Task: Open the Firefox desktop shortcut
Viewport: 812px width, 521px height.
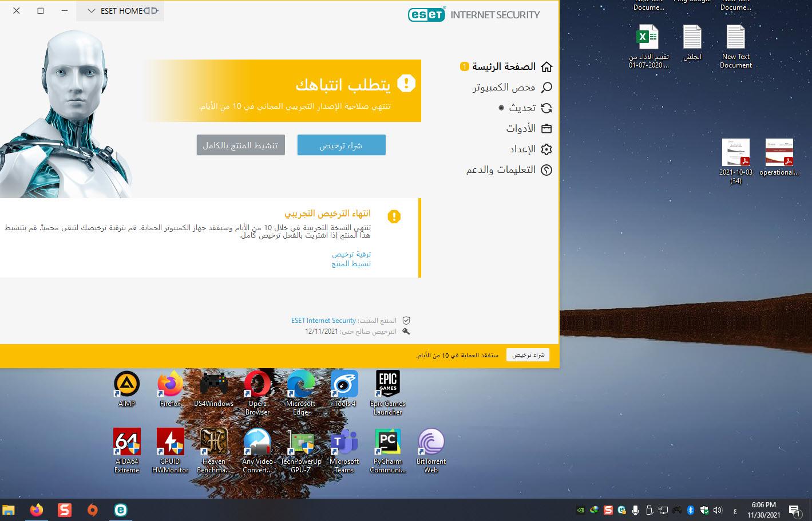Action: [170, 389]
